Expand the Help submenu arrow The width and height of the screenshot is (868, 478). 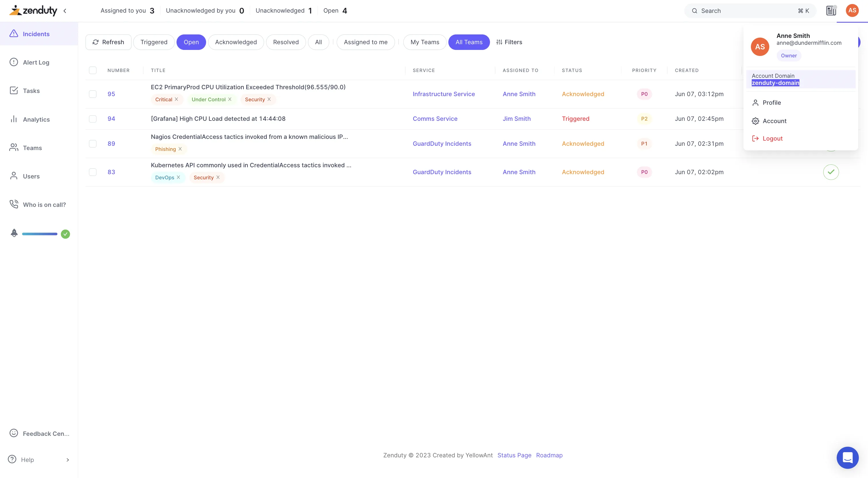(67, 460)
